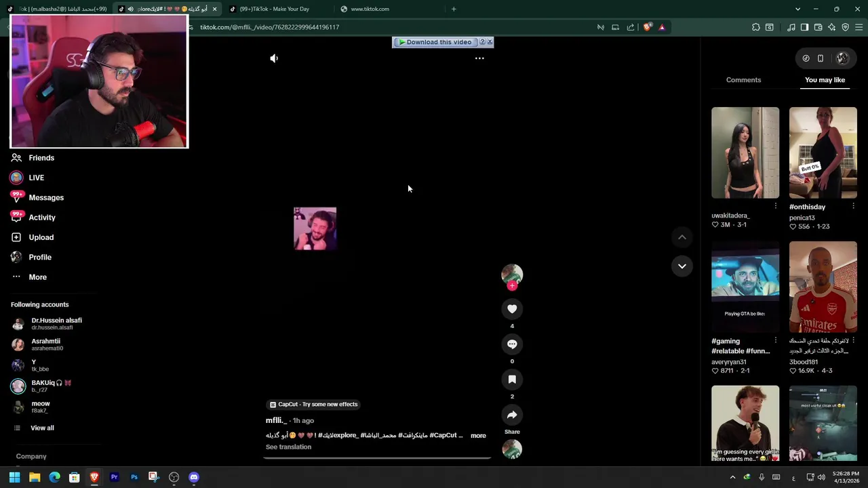868x488 pixels.
Task: Click the Download this video button
Action: tap(435, 42)
